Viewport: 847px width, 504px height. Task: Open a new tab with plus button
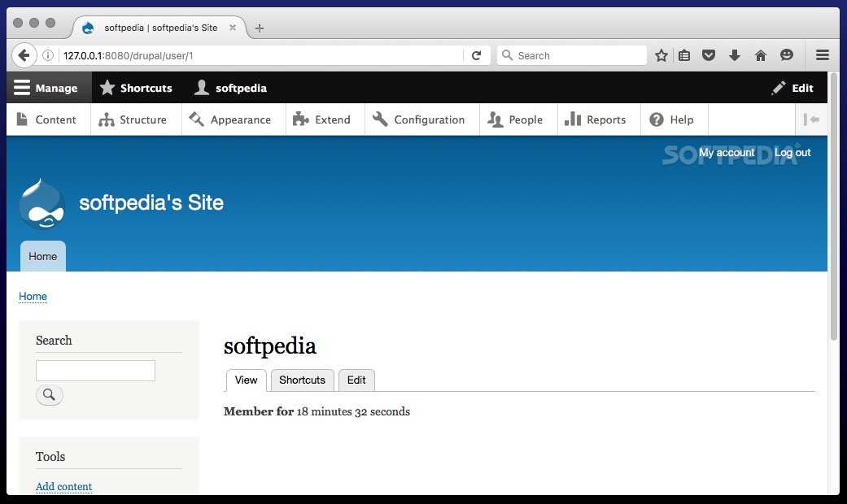tap(260, 28)
